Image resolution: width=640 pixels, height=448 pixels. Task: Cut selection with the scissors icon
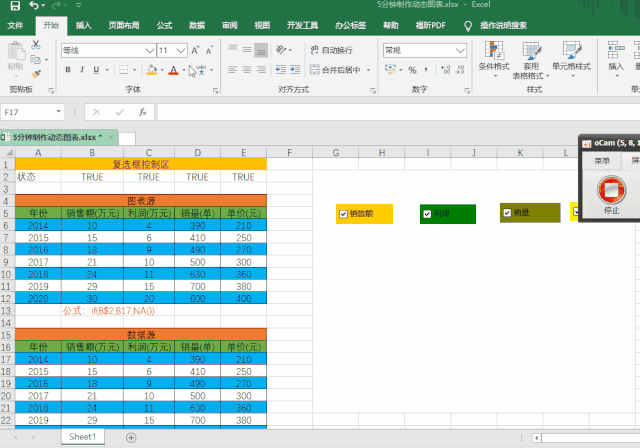pos(36,44)
